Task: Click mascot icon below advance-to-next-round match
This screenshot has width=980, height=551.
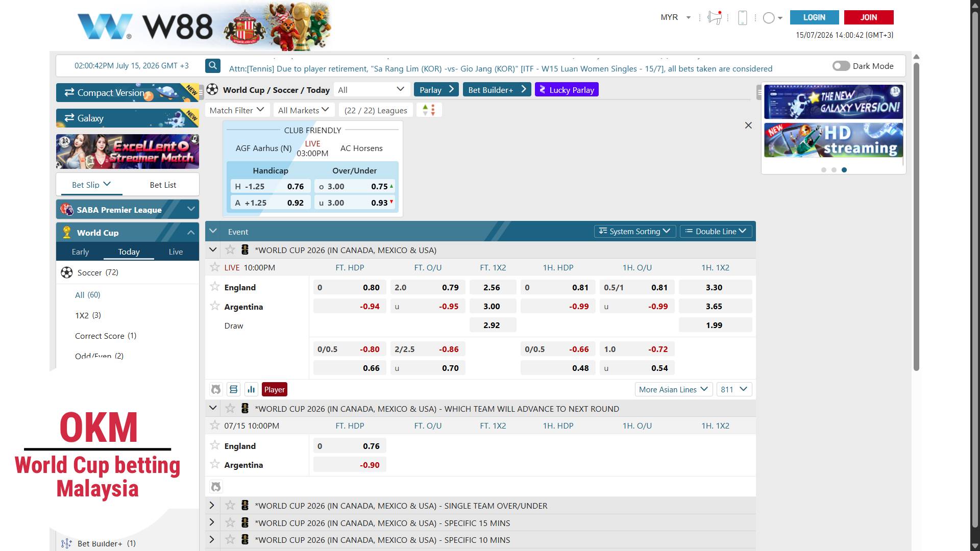Action: (x=216, y=487)
